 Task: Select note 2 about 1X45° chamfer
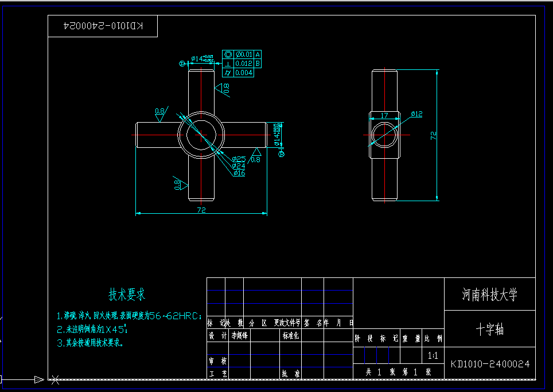coord(92,330)
